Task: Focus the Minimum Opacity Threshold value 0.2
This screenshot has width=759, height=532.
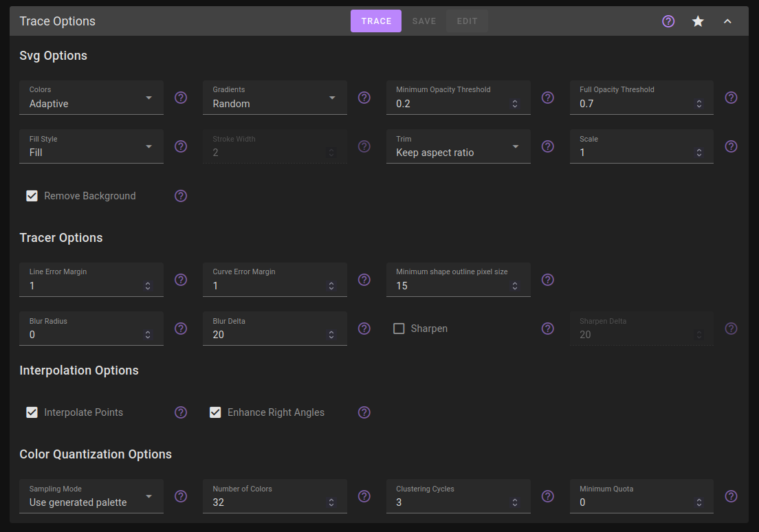Action: [403, 104]
